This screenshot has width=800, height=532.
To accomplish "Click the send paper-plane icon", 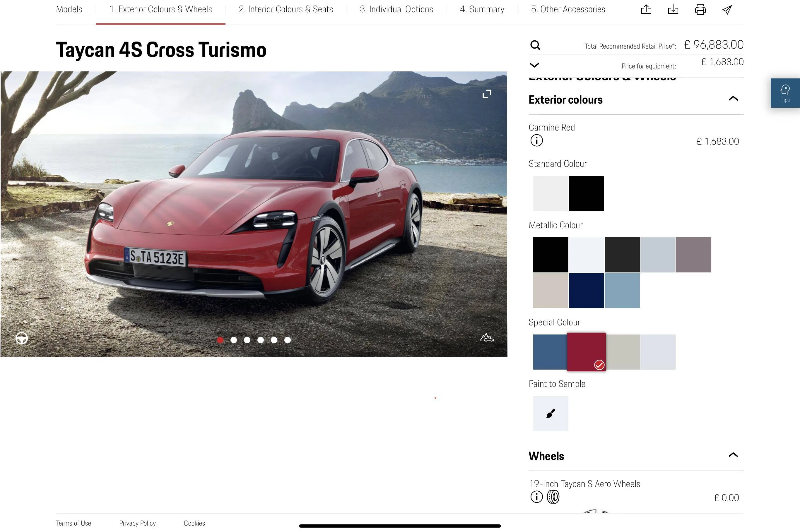I will pyautogui.click(x=727, y=9).
